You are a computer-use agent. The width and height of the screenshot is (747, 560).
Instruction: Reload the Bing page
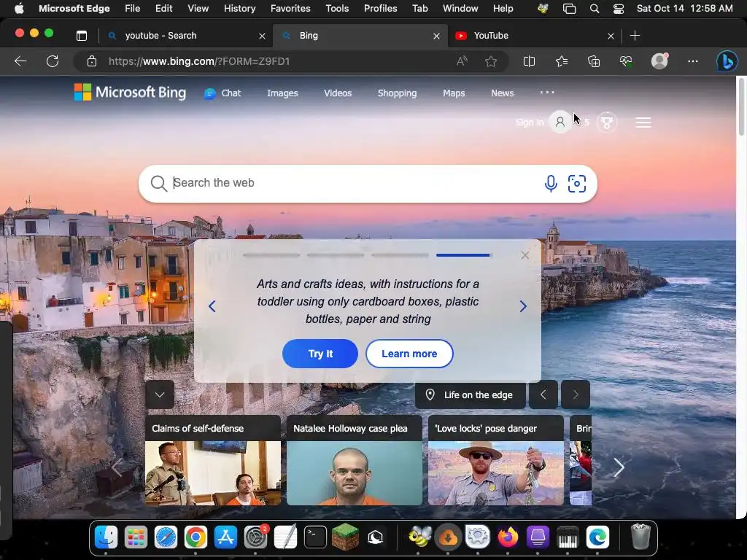click(53, 61)
